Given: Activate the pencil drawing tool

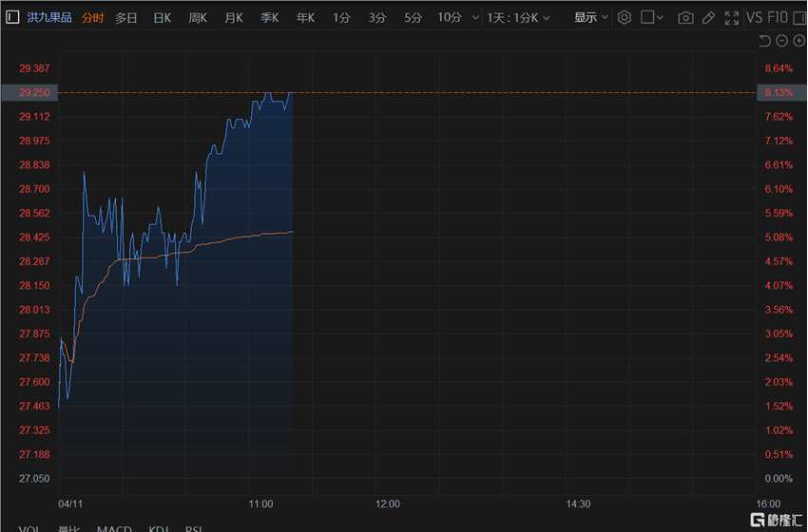Looking at the screenshot, I should (x=707, y=17).
